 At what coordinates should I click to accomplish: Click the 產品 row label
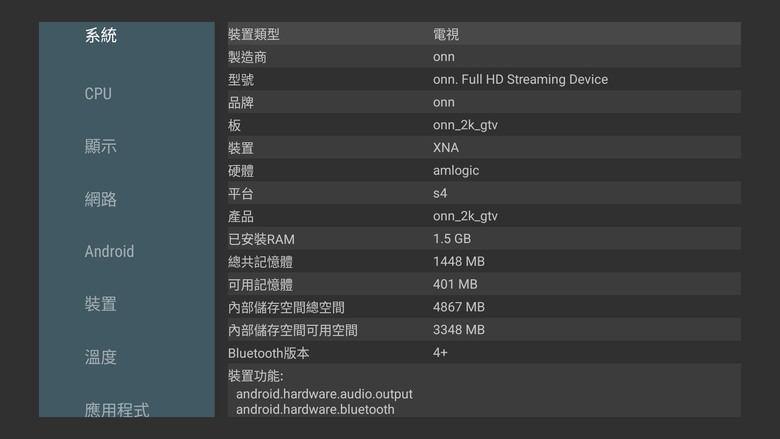241,216
